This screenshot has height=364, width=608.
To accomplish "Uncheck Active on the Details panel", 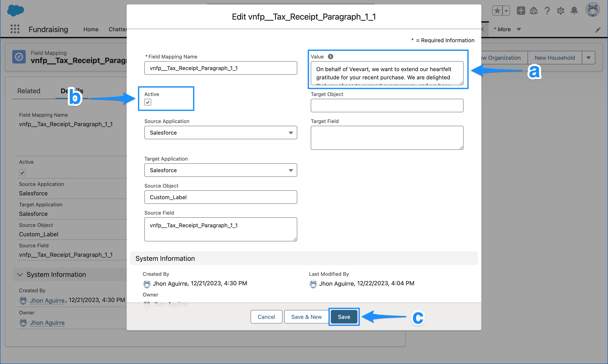I will pyautogui.click(x=22, y=172).
